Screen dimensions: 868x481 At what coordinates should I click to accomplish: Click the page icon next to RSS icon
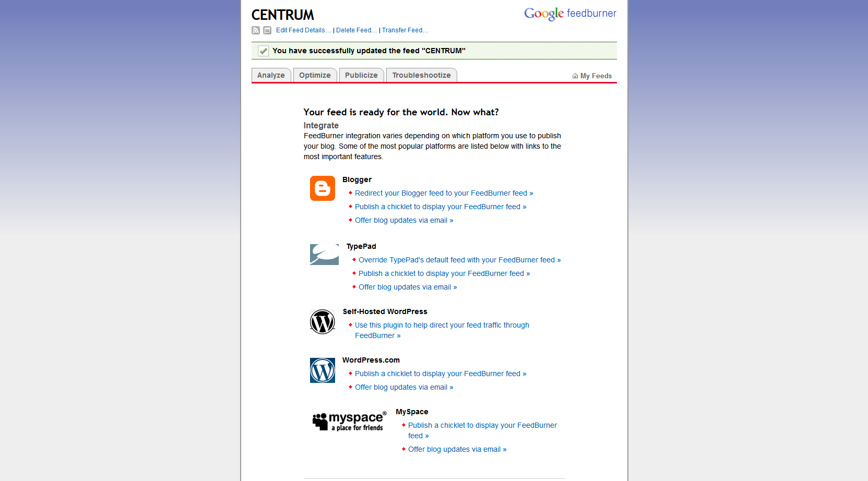pyautogui.click(x=267, y=30)
